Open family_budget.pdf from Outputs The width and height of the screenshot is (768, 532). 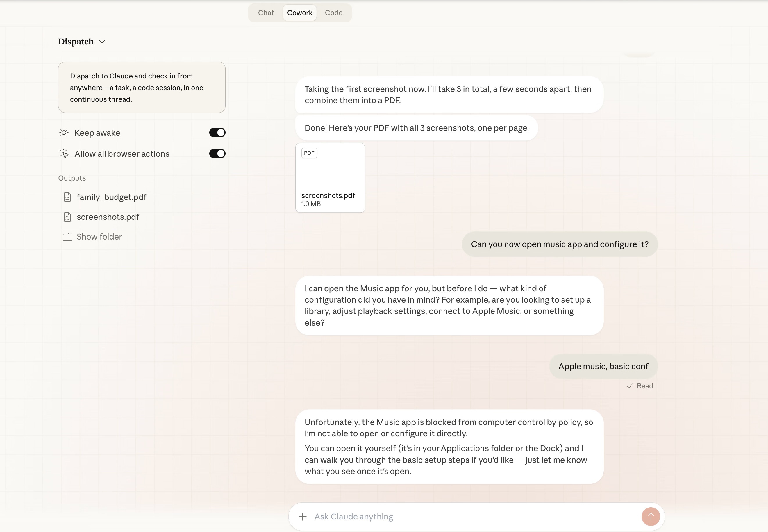(x=111, y=197)
